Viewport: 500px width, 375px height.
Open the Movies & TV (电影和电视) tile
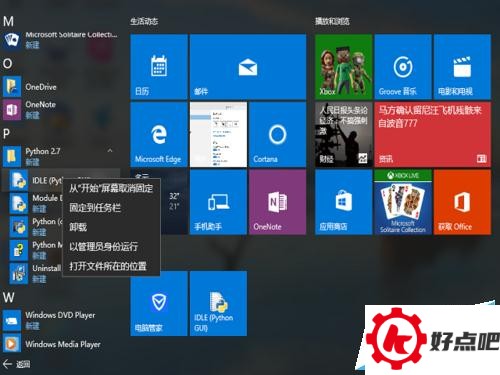point(462,67)
